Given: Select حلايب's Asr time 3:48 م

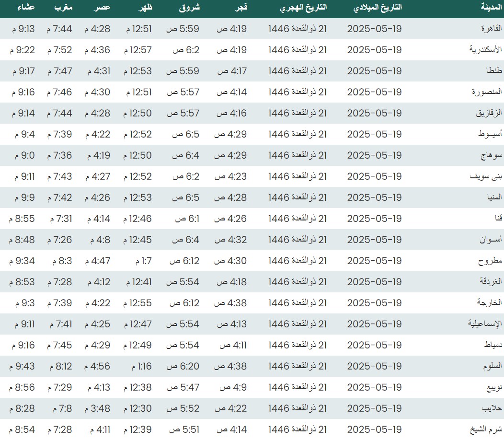Looking at the screenshot, I should [x=98, y=408].
